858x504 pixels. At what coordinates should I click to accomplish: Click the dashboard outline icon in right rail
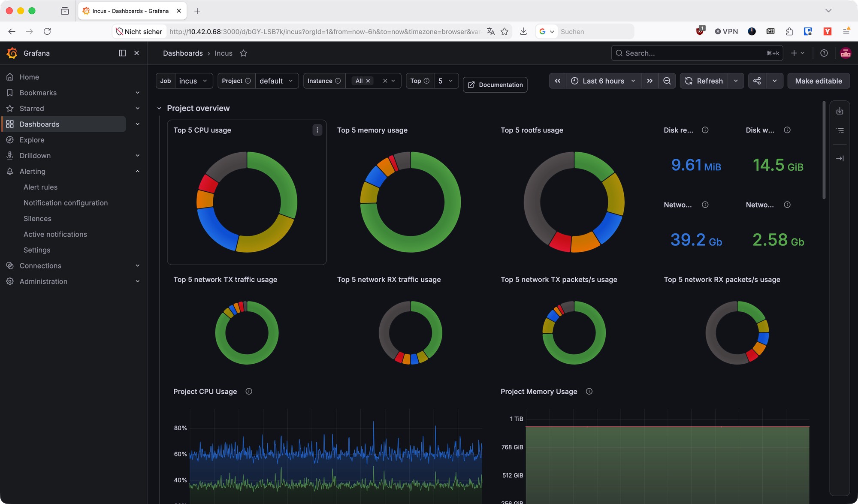[840, 130]
